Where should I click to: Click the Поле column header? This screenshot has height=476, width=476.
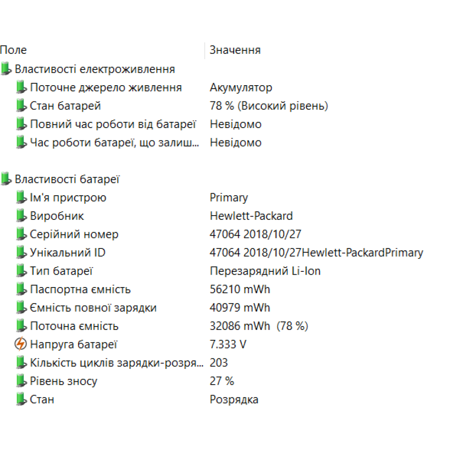click(x=13, y=50)
